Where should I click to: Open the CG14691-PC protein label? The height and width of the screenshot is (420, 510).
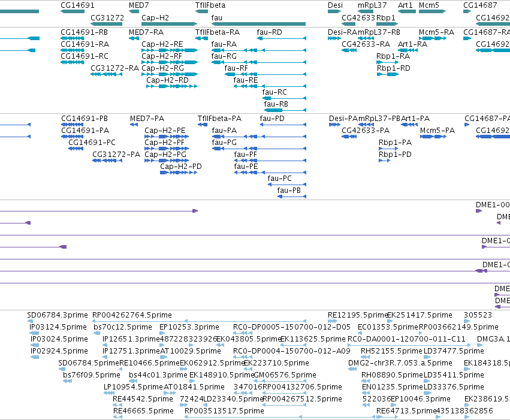(x=92, y=143)
